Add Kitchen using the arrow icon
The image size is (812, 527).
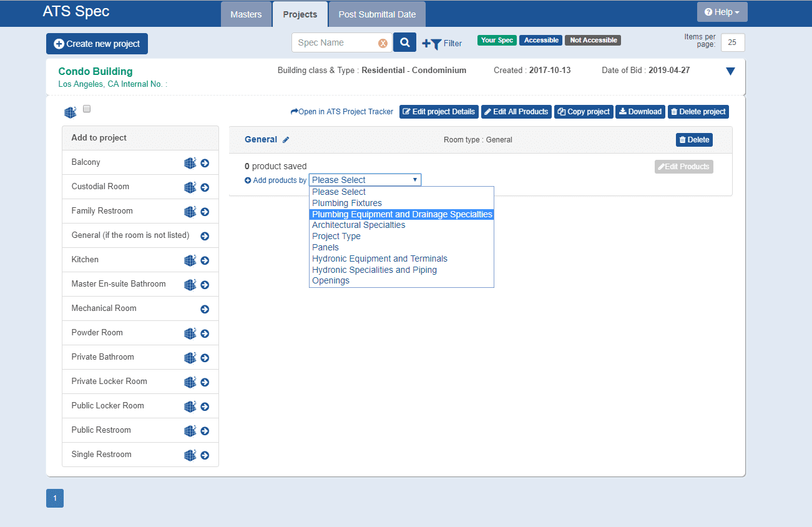(205, 261)
